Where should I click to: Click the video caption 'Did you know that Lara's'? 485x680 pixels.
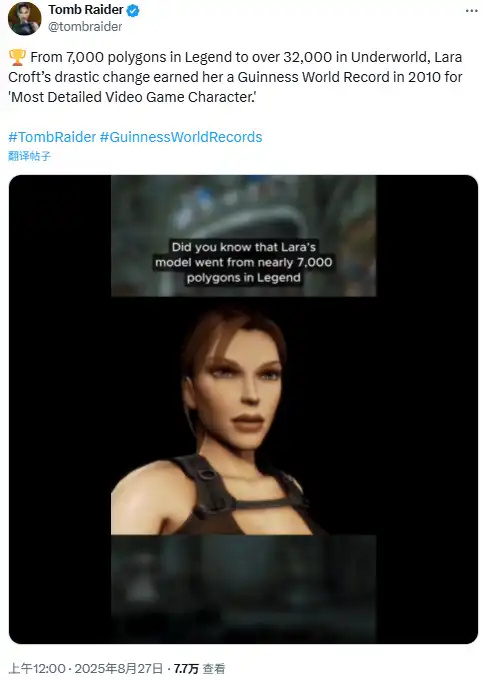(243, 247)
